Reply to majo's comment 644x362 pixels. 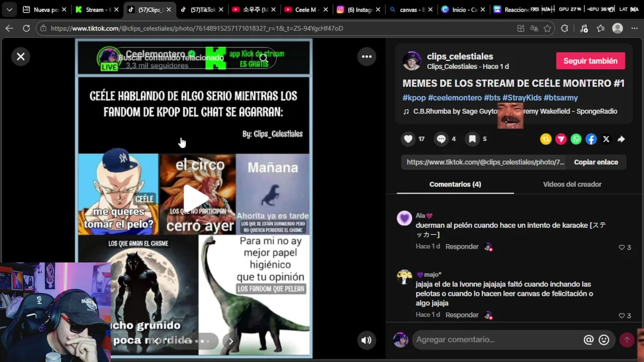[x=462, y=315]
